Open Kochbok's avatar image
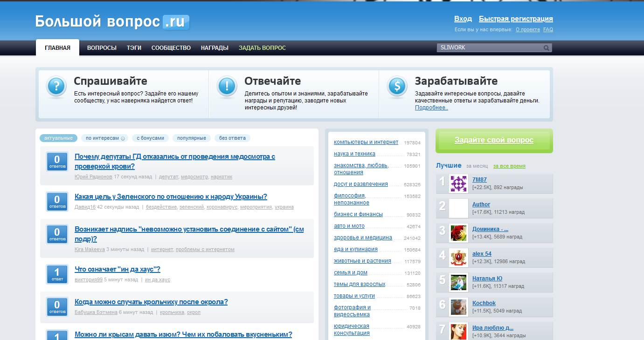 [459, 307]
